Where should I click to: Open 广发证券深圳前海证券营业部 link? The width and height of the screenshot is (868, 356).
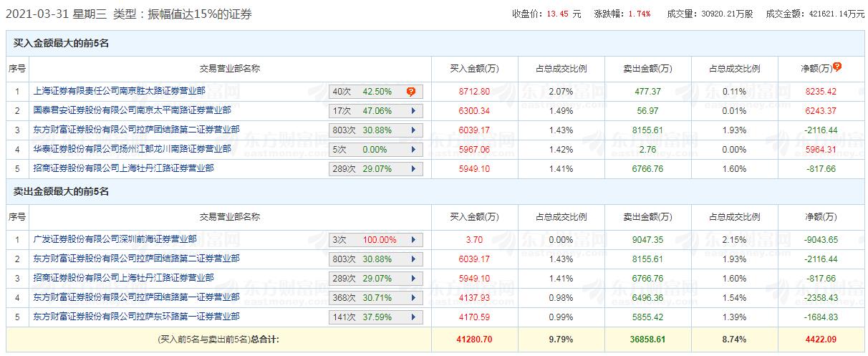pos(115,239)
